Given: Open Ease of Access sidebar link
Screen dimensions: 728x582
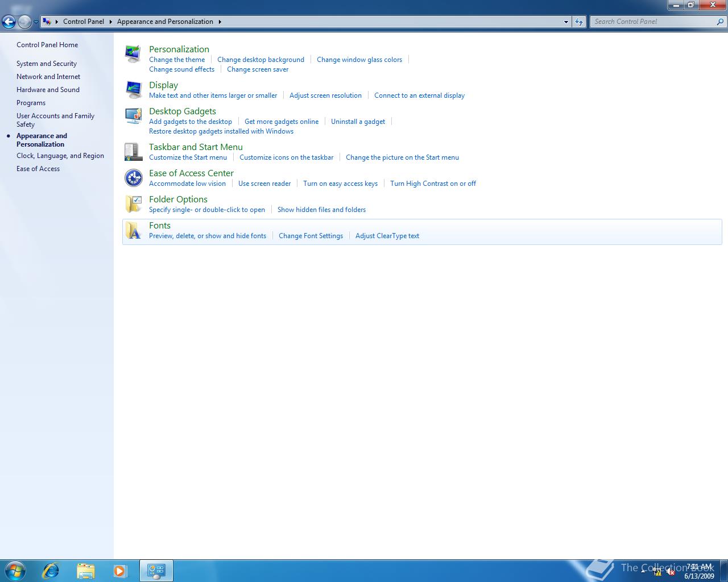Looking at the screenshot, I should 38,169.
